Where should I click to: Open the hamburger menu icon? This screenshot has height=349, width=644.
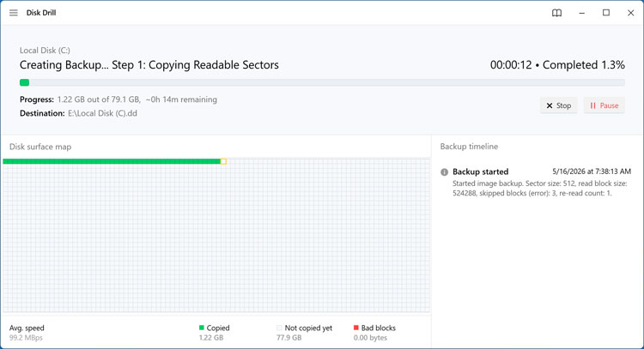pos(14,13)
